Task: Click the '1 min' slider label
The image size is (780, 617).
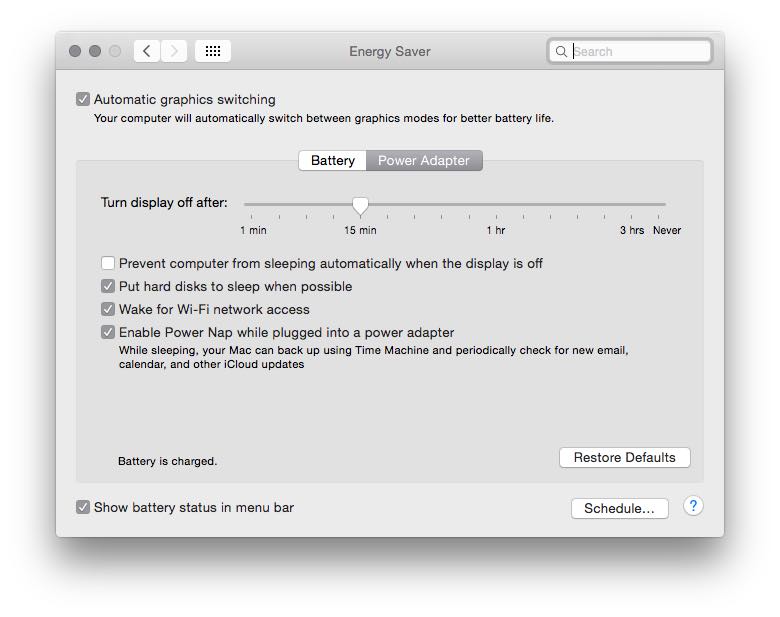Action: [x=253, y=230]
